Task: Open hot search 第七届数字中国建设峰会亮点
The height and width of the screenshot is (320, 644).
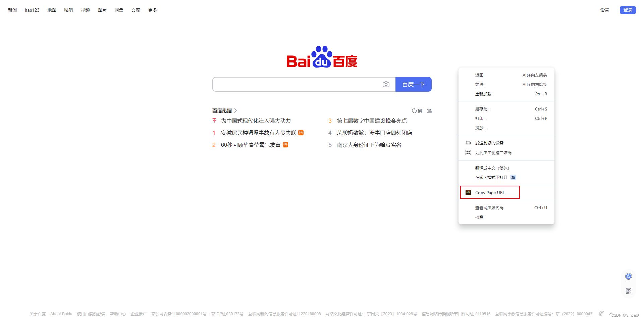Action: [372, 121]
